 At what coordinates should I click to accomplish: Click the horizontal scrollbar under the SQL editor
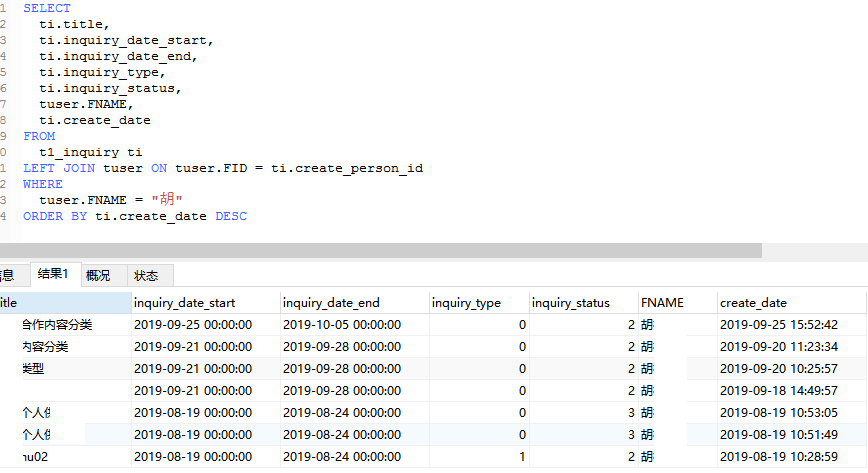tap(381, 250)
